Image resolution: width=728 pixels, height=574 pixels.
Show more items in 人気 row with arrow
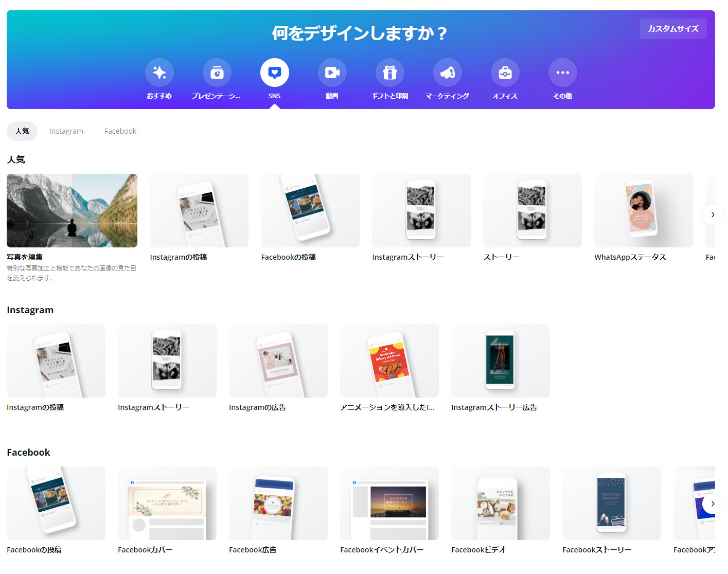click(x=713, y=214)
